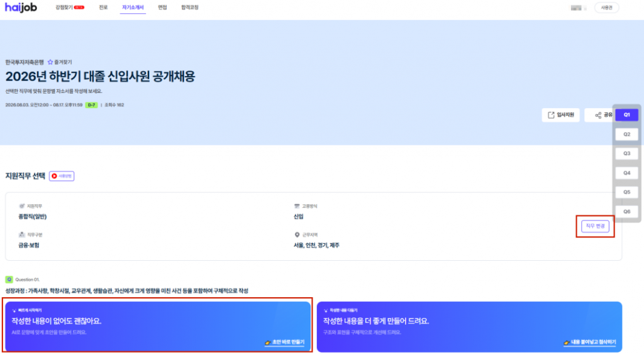This screenshot has width=644, height=355.
Task: Click the BETA badge beside 강점찾기
Action: point(79,8)
